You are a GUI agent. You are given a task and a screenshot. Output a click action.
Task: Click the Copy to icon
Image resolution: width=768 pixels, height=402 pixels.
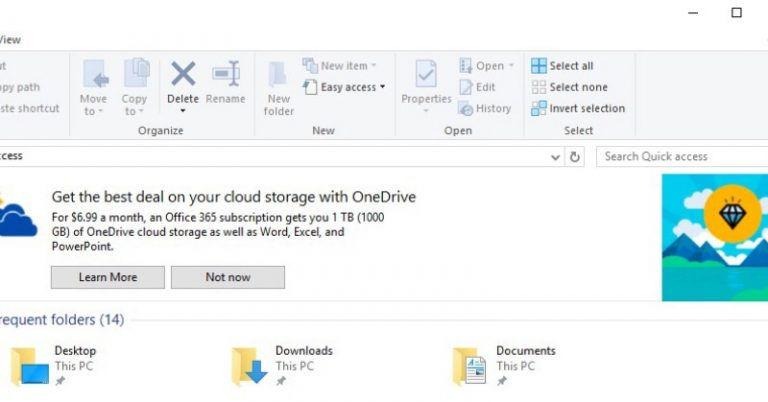pos(135,76)
